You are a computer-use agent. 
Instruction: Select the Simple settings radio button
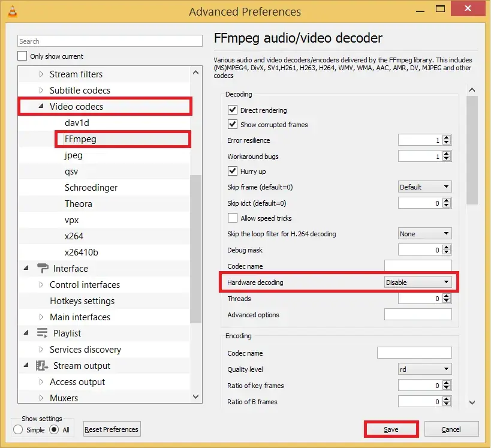(18, 429)
